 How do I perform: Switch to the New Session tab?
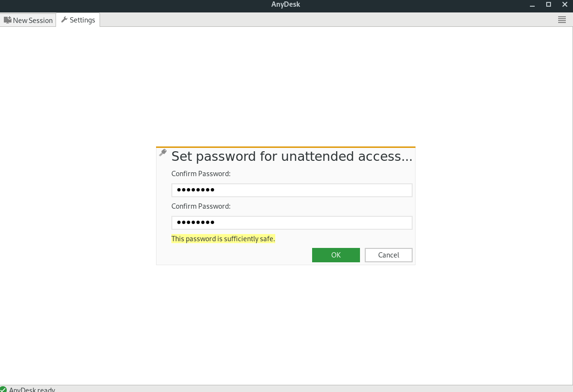click(28, 20)
